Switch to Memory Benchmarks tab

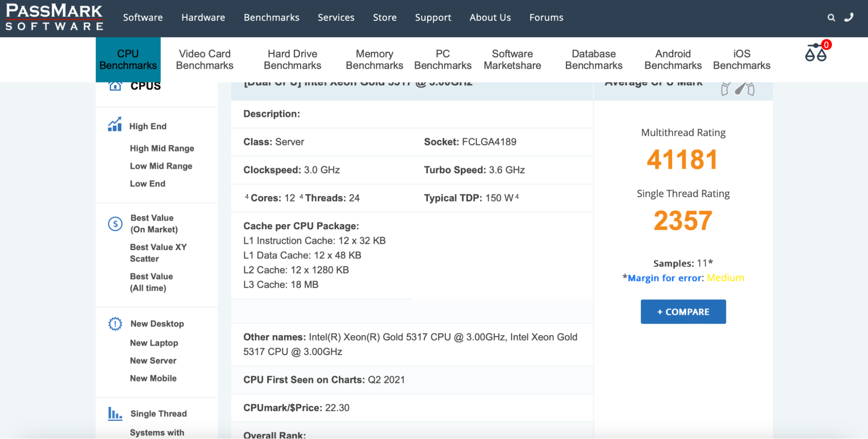pyautogui.click(x=374, y=59)
